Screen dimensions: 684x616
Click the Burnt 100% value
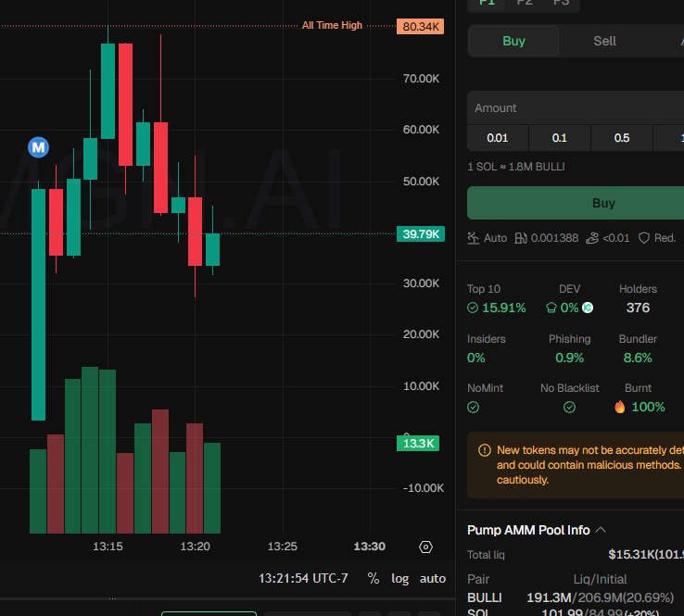click(x=648, y=408)
